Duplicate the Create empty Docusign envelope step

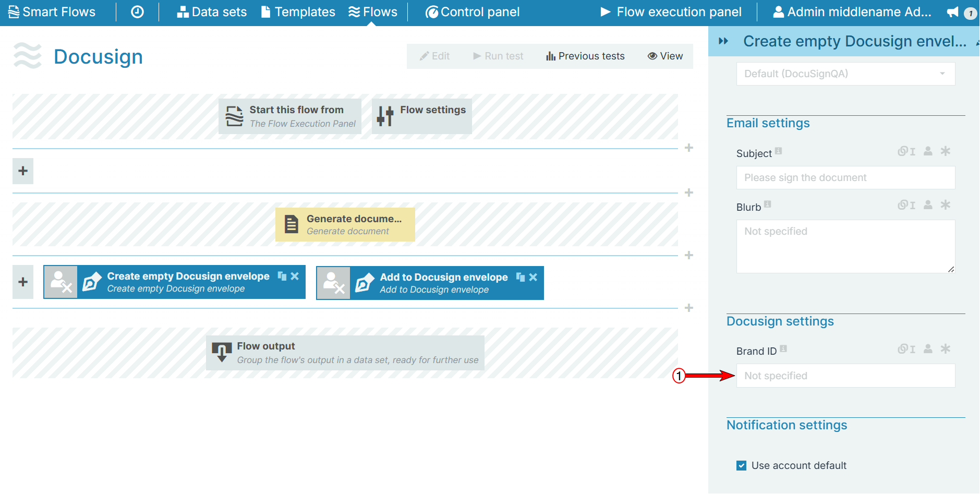coord(282,276)
